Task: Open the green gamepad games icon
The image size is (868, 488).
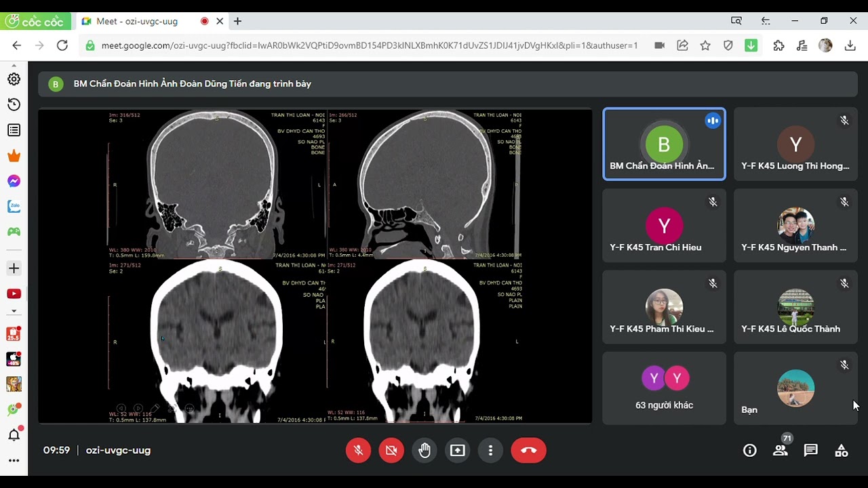Action: pyautogui.click(x=14, y=232)
